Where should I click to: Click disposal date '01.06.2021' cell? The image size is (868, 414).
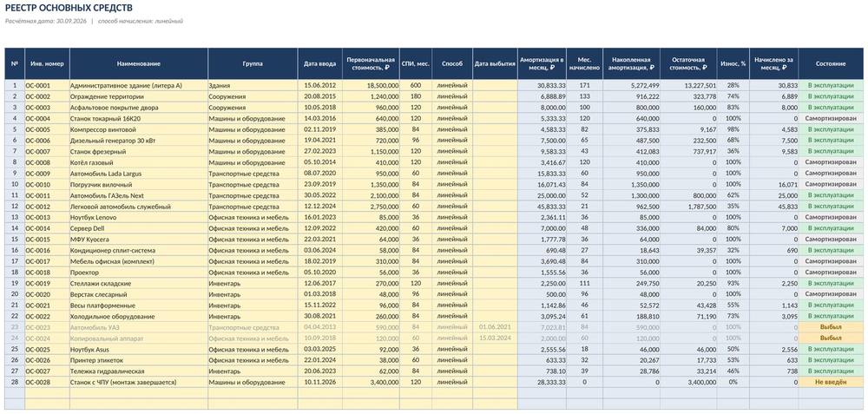(x=495, y=327)
